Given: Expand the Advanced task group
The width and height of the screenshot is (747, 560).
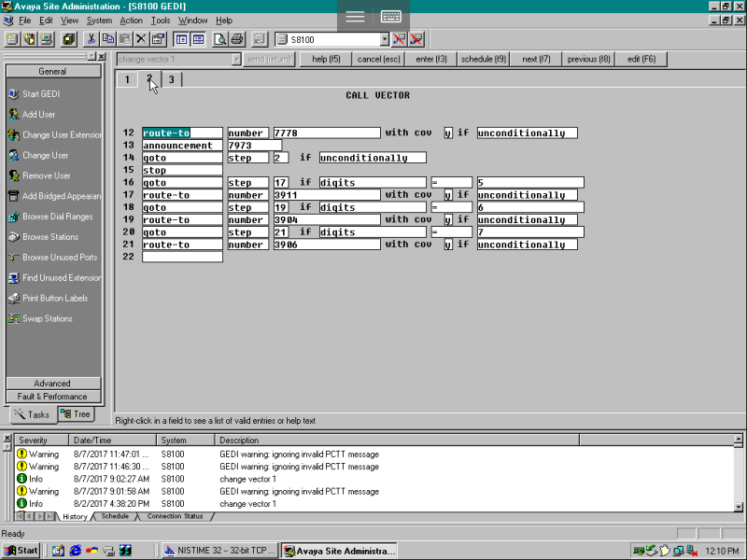Looking at the screenshot, I should click(52, 384).
